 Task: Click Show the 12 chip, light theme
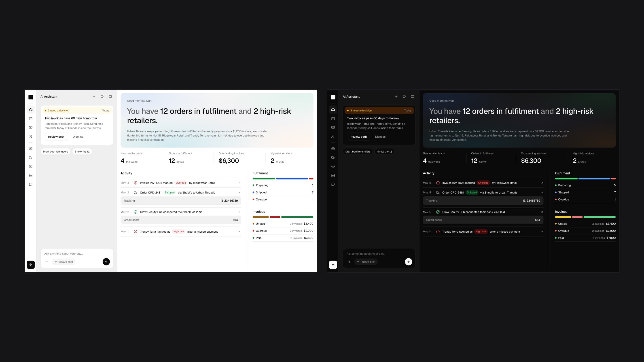point(82,152)
